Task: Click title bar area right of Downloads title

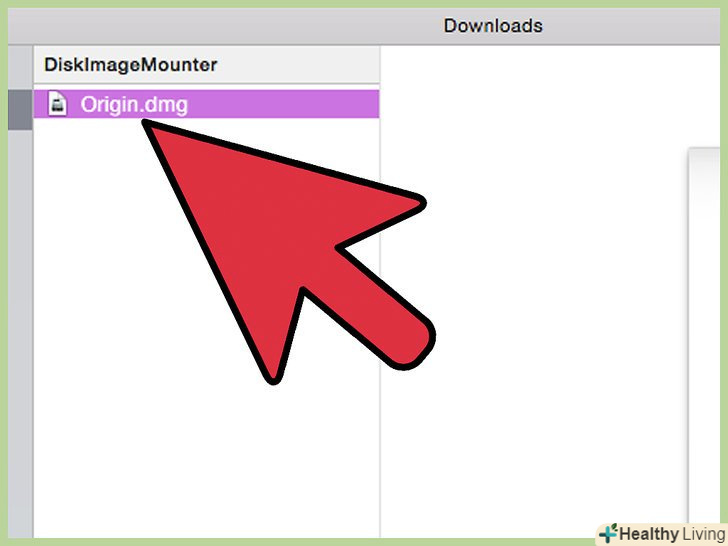Action: pyautogui.click(x=631, y=26)
